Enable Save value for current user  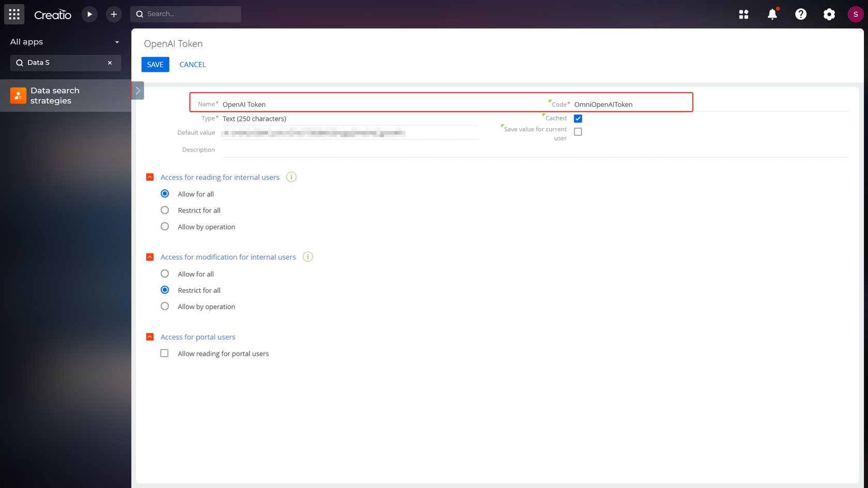pyautogui.click(x=578, y=132)
